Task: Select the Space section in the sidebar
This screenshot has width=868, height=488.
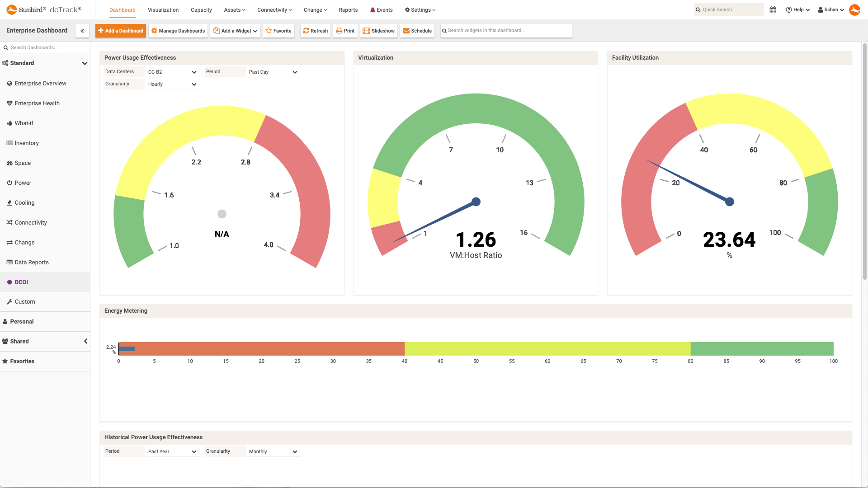Action: (x=23, y=163)
